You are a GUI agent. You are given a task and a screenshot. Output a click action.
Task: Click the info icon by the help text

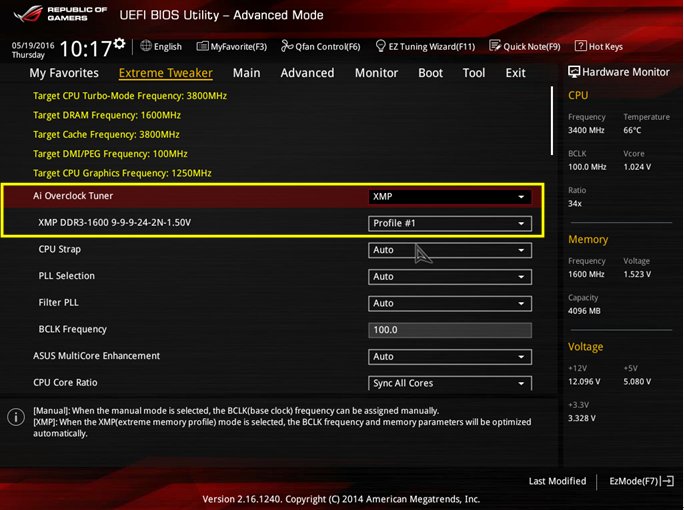[16, 416]
